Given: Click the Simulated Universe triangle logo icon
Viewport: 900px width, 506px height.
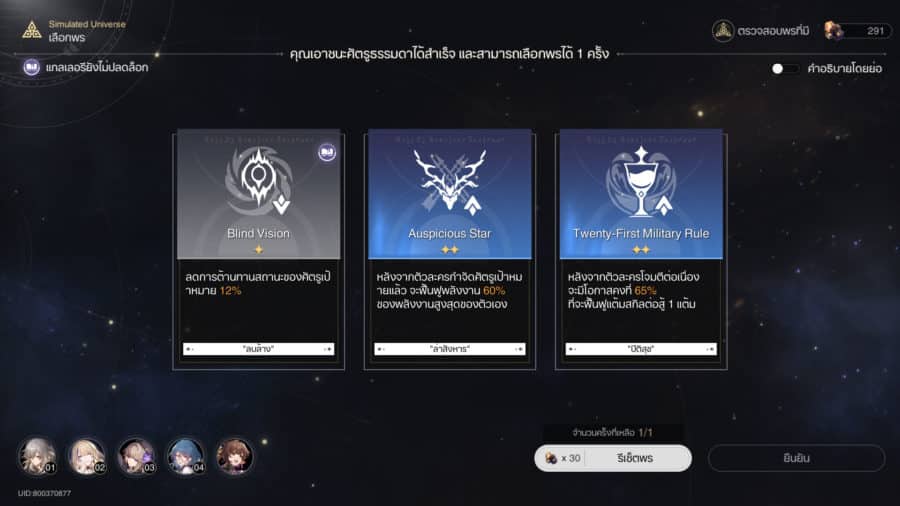Looking at the screenshot, I should (32, 30).
